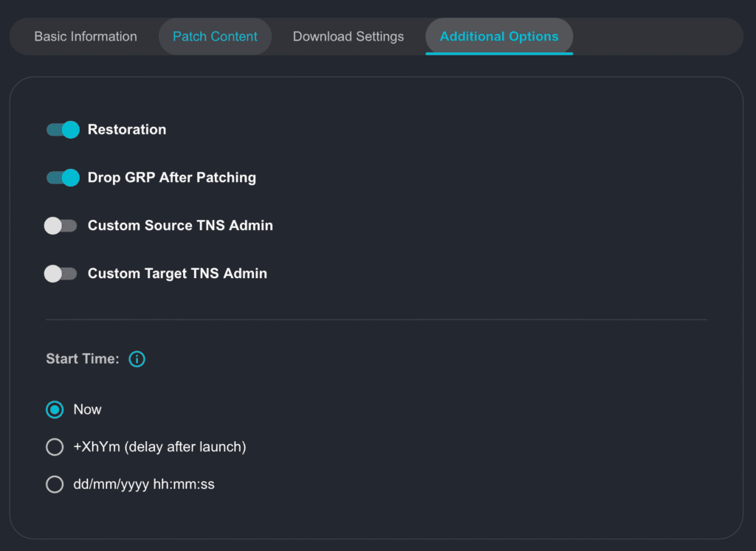
Task: Click the Restoration label text
Action: (x=127, y=130)
